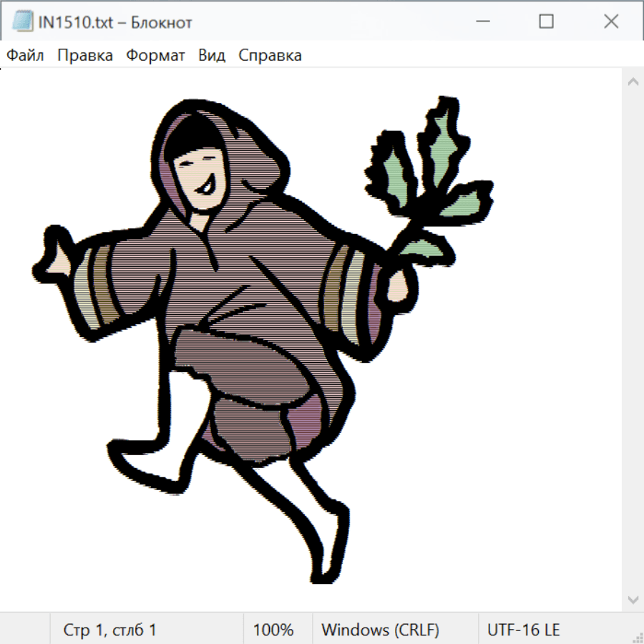644x644 pixels.
Task: Click the middle of the vertical scrollbar track
Action: tap(633, 340)
